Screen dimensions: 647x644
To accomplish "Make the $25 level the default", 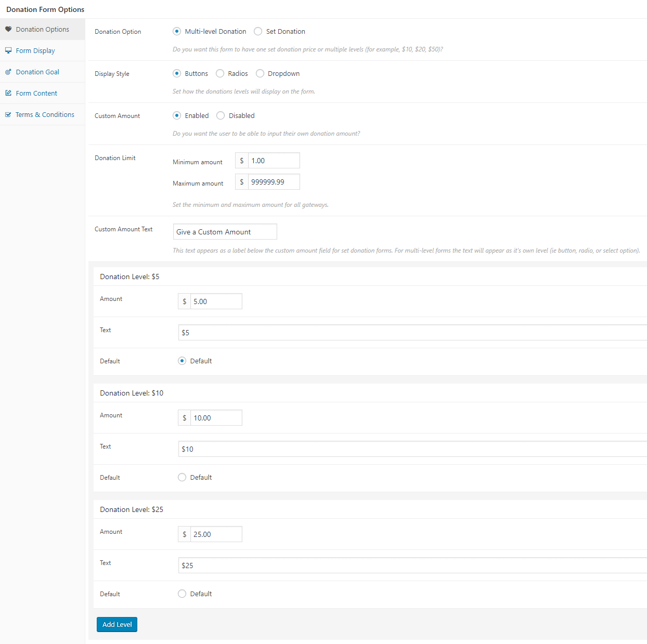I will pyautogui.click(x=182, y=594).
